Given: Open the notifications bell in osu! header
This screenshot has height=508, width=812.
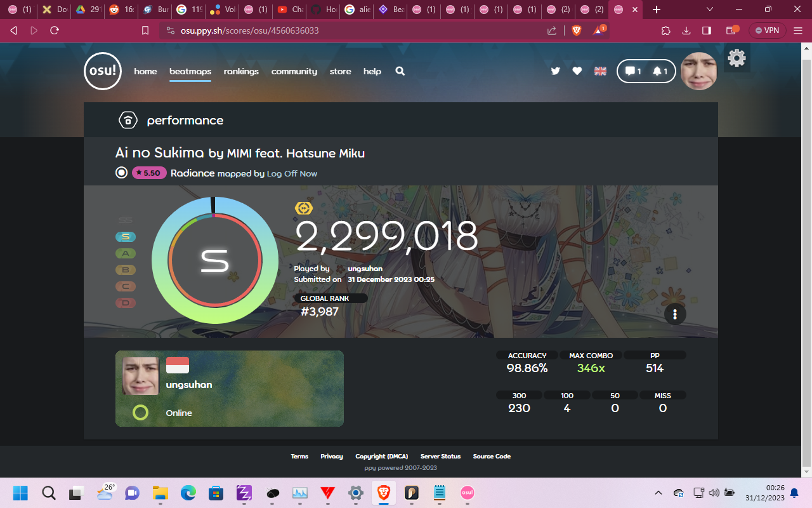Looking at the screenshot, I should click(660, 71).
